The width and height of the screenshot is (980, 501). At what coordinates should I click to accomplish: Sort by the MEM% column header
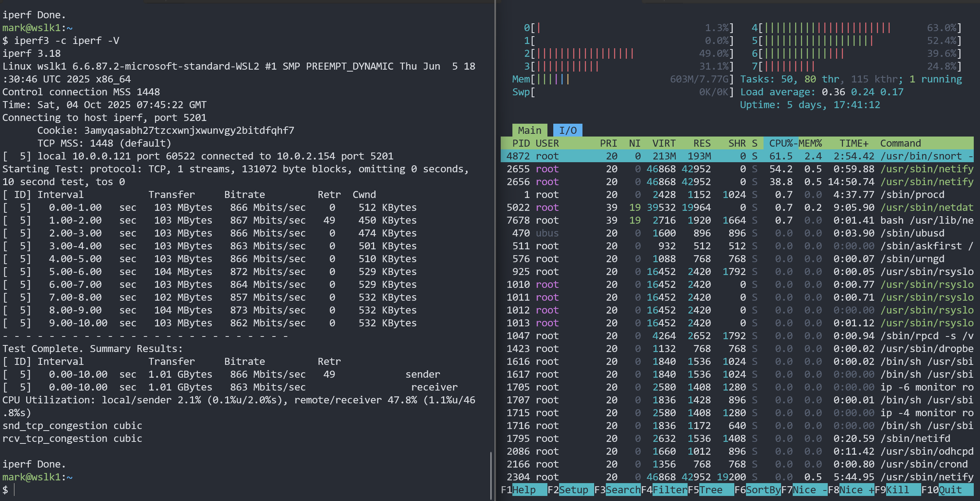click(810, 143)
